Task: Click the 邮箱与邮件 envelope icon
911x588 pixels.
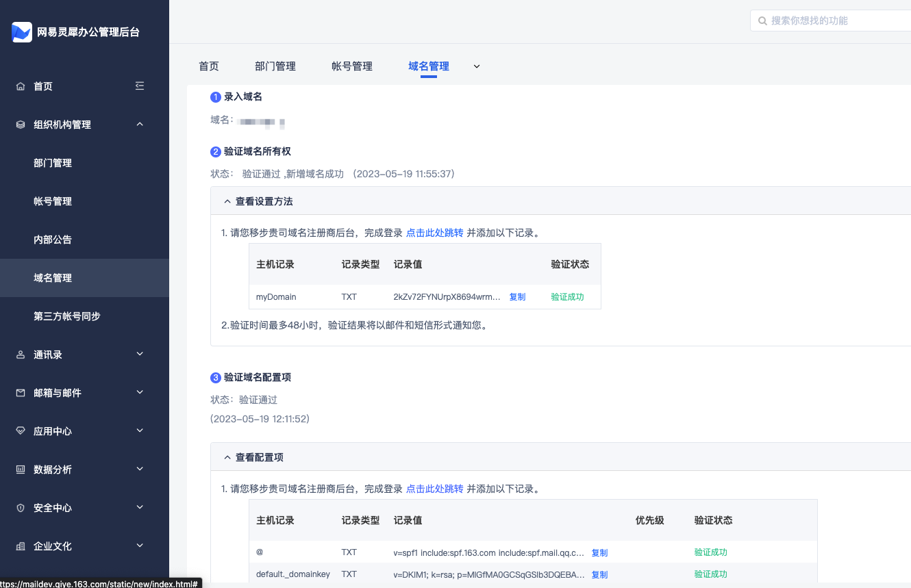Action: click(21, 393)
